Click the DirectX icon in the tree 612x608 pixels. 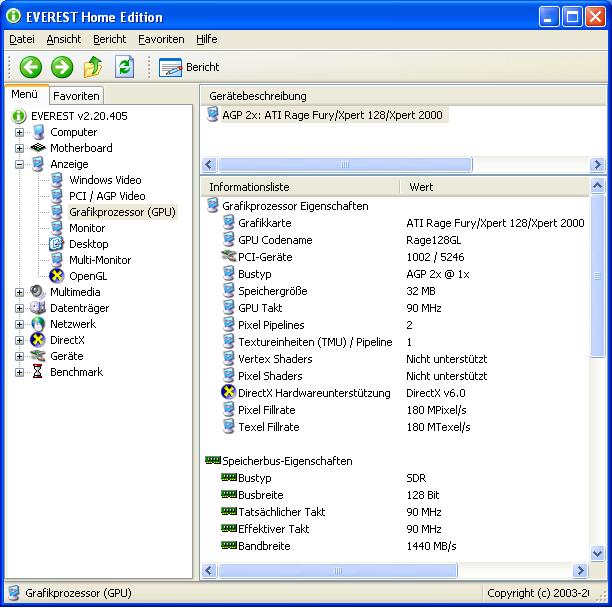coord(38,340)
